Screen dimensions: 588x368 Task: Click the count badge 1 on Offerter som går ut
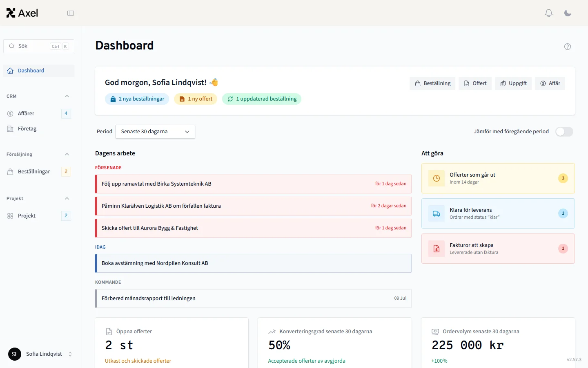(563, 178)
